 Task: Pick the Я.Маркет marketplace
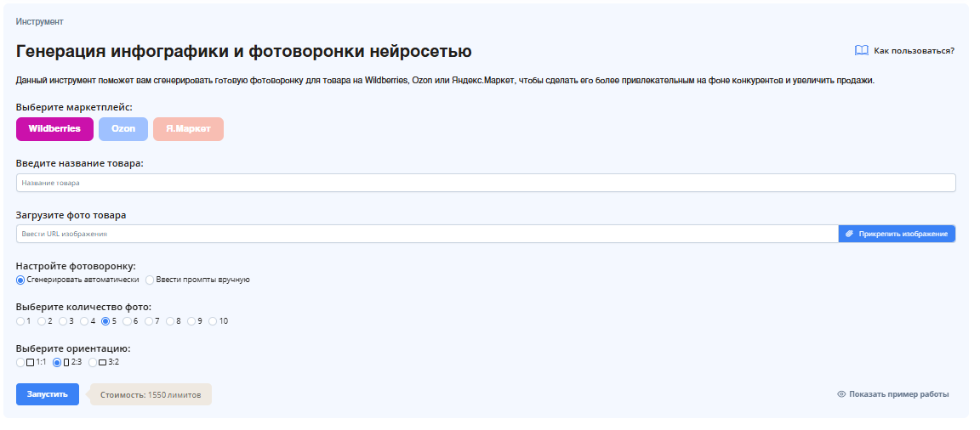(188, 129)
